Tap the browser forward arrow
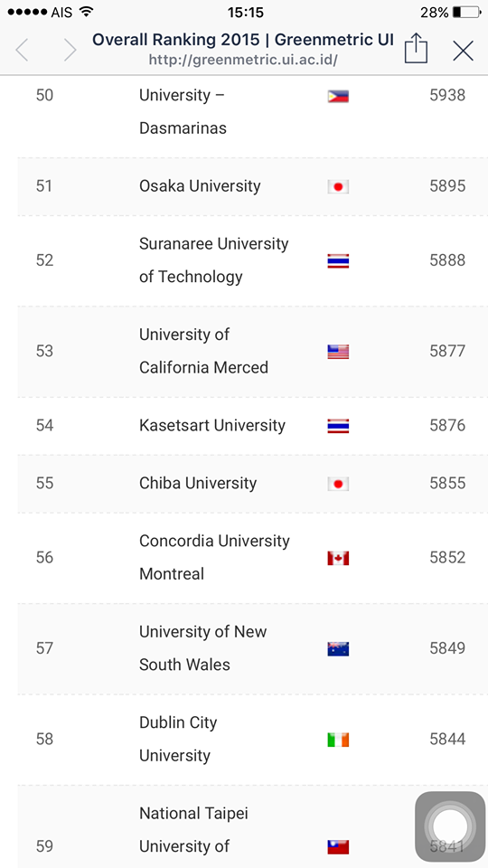488x868 pixels. pyautogui.click(x=70, y=51)
